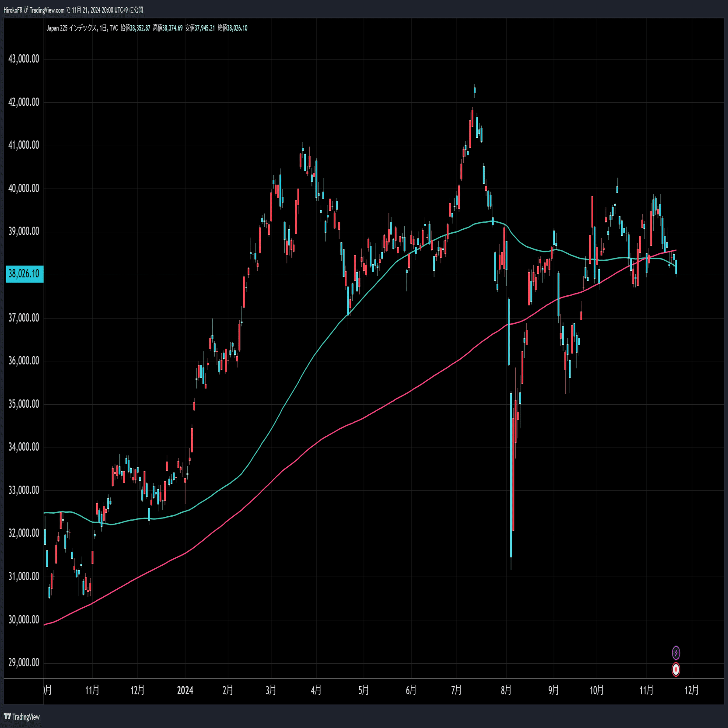728x728 pixels.
Task: Click the low value 37,945.21
Action: click(205, 28)
